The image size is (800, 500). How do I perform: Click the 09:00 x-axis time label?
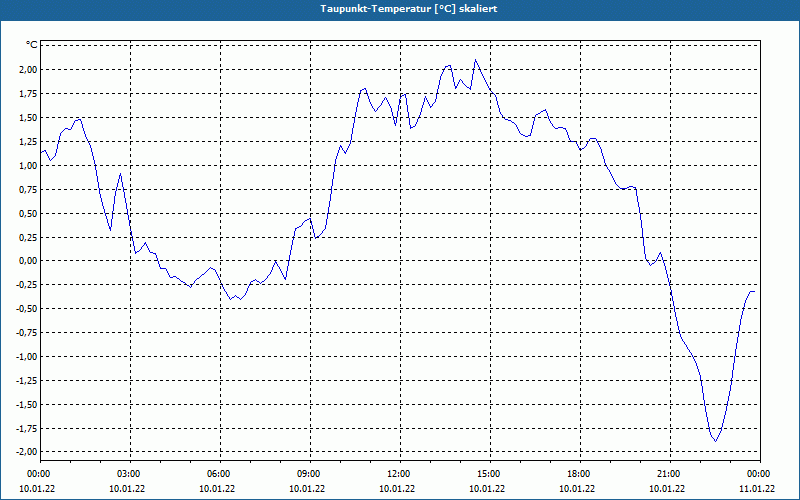[x=308, y=474]
